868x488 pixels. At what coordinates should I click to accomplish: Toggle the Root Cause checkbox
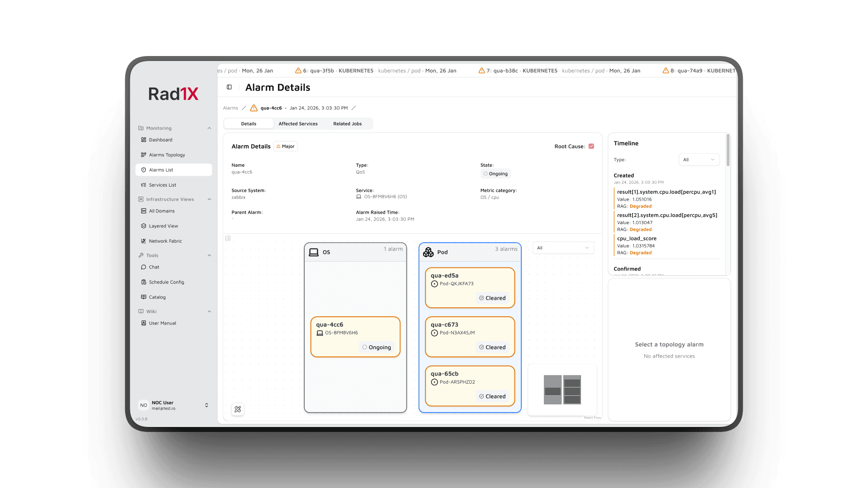pyautogui.click(x=591, y=146)
